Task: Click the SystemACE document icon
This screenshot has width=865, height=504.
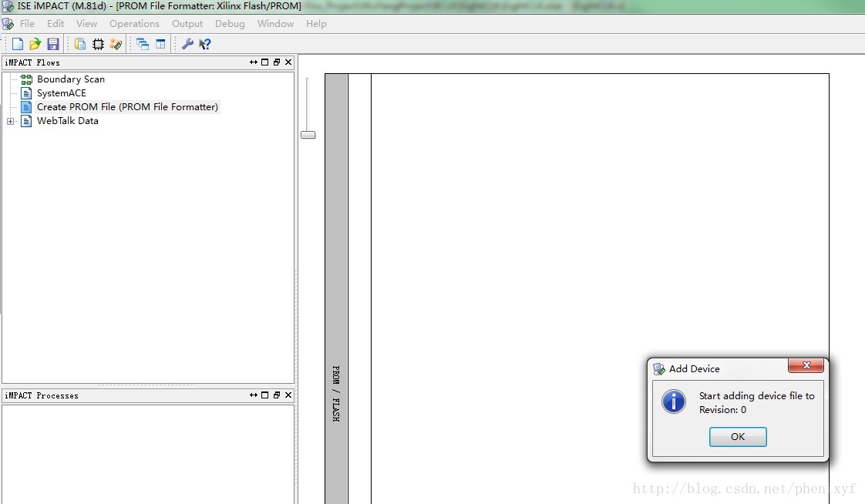Action: (26, 93)
